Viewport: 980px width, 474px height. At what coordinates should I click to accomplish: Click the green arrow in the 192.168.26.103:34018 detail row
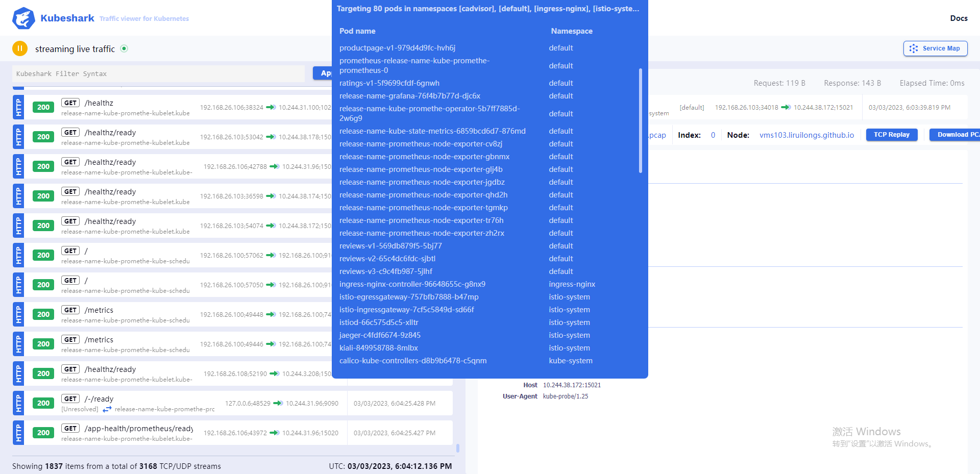786,107
